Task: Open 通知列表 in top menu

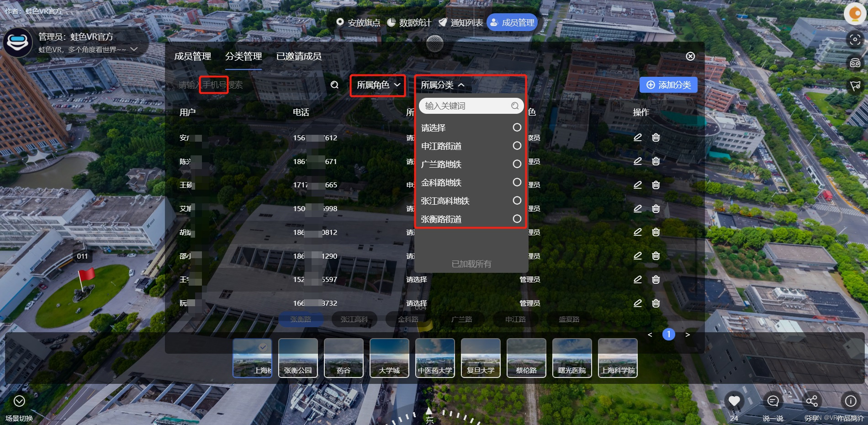Action: (461, 22)
